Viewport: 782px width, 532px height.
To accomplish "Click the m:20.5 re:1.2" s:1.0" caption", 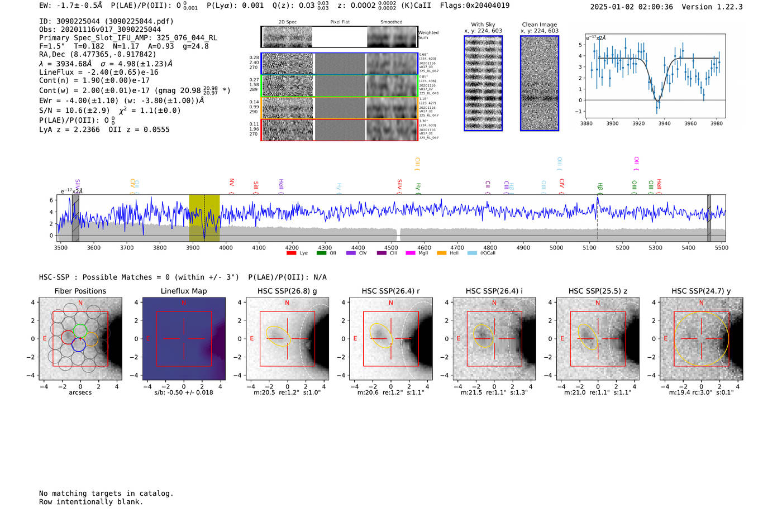I will pyautogui.click(x=287, y=392).
